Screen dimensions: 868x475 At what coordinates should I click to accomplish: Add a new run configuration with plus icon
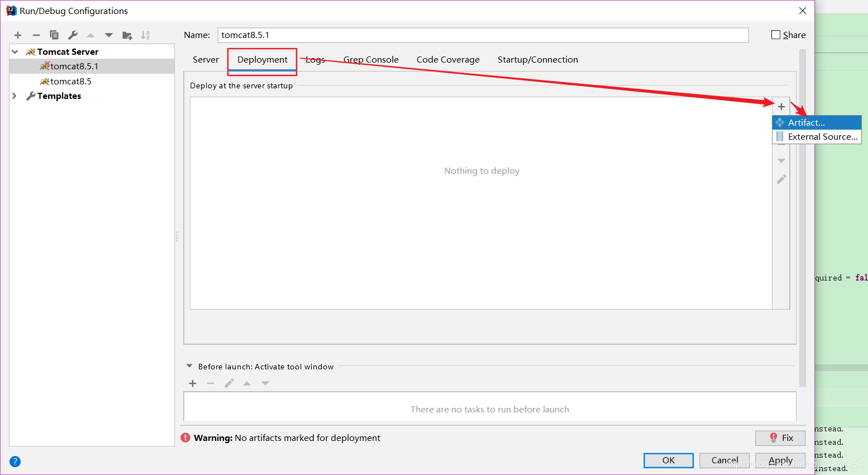(x=18, y=35)
